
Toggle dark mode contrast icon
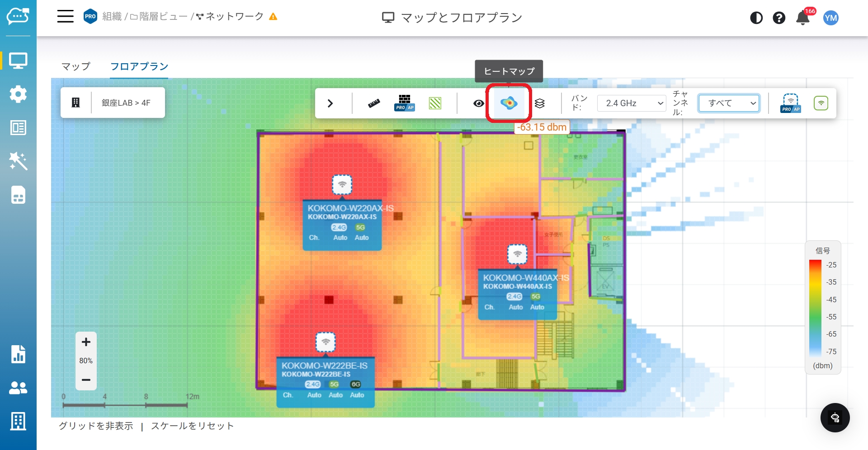pyautogui.click(x=756, y=18)
